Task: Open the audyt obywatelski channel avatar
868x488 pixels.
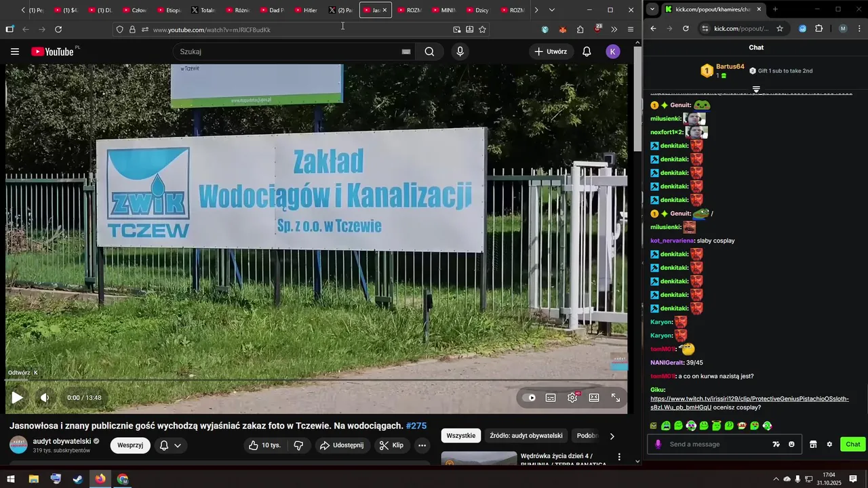Action: pyautogui.click(x=18, y=445)
